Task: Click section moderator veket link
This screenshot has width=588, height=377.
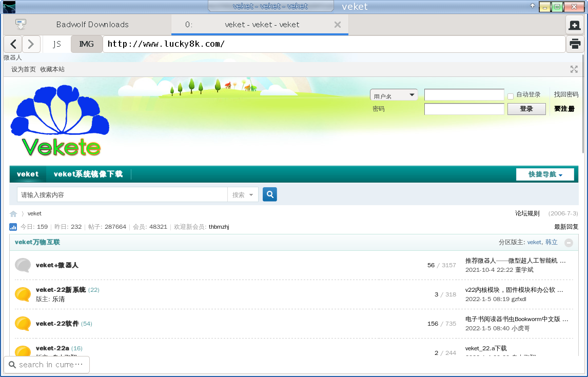Action: (x=534, y=243)
